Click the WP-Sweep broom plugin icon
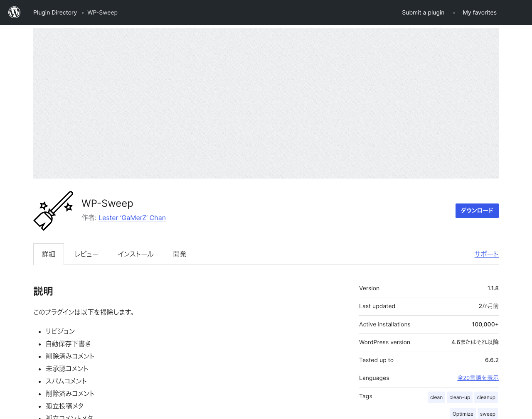 point(53,211)
